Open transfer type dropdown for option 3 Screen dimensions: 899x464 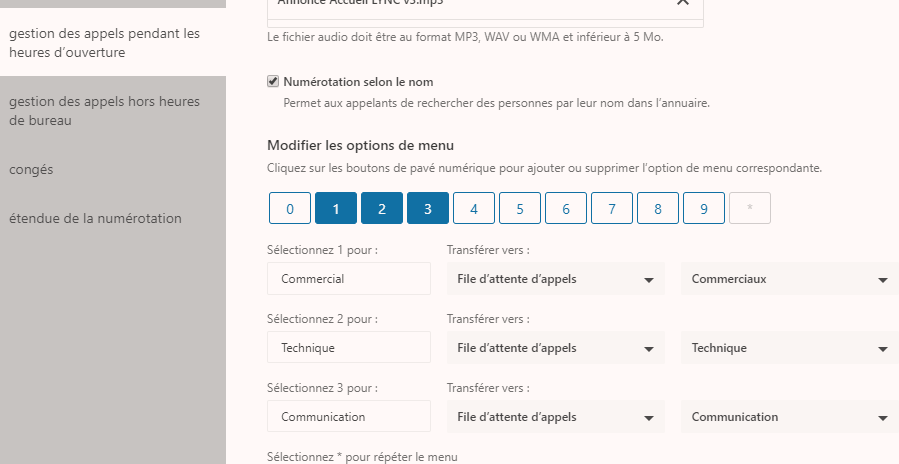[x=556, y=416]
